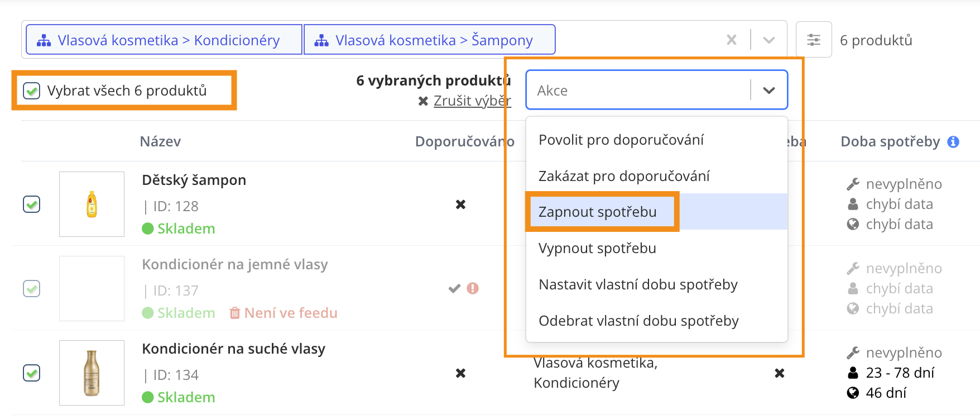Image resolution: width=980 pixels, height=419 pixels.
Task: Expand the category filter dropdown chevron
Action: click(x=769, y=40)
